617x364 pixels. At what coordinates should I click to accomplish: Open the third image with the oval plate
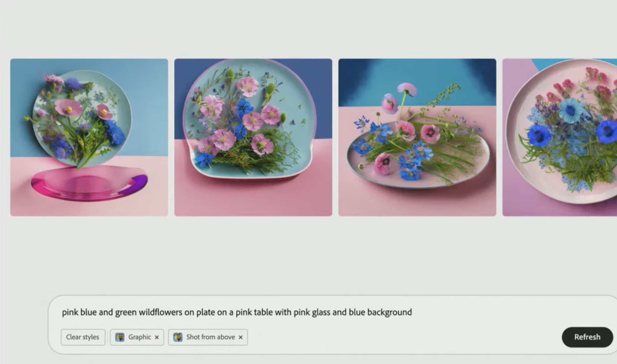coord(417,137)
